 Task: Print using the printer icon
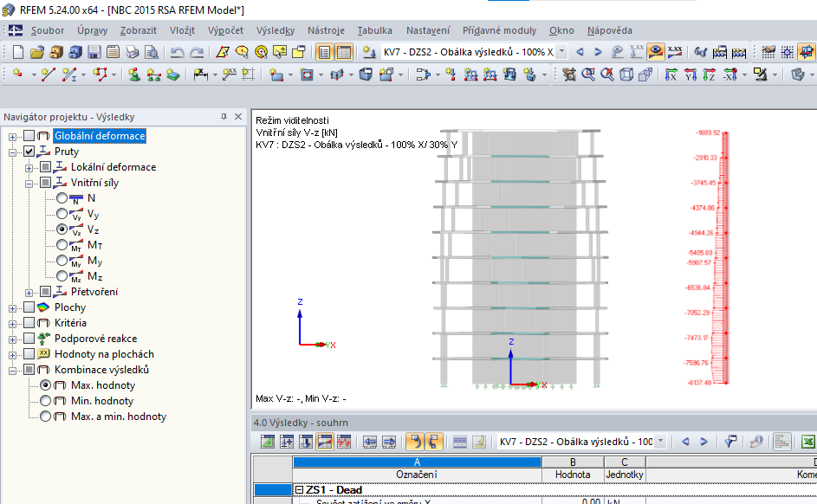point(133,52)
